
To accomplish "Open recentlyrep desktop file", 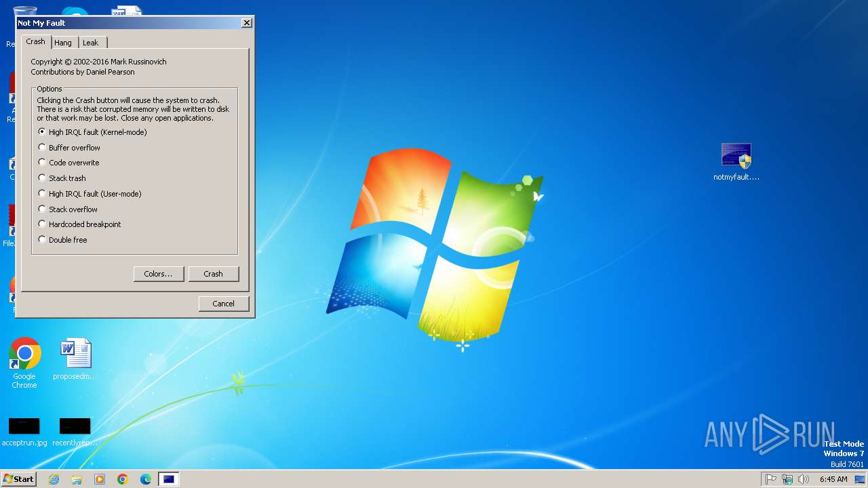I will (75, 432).
